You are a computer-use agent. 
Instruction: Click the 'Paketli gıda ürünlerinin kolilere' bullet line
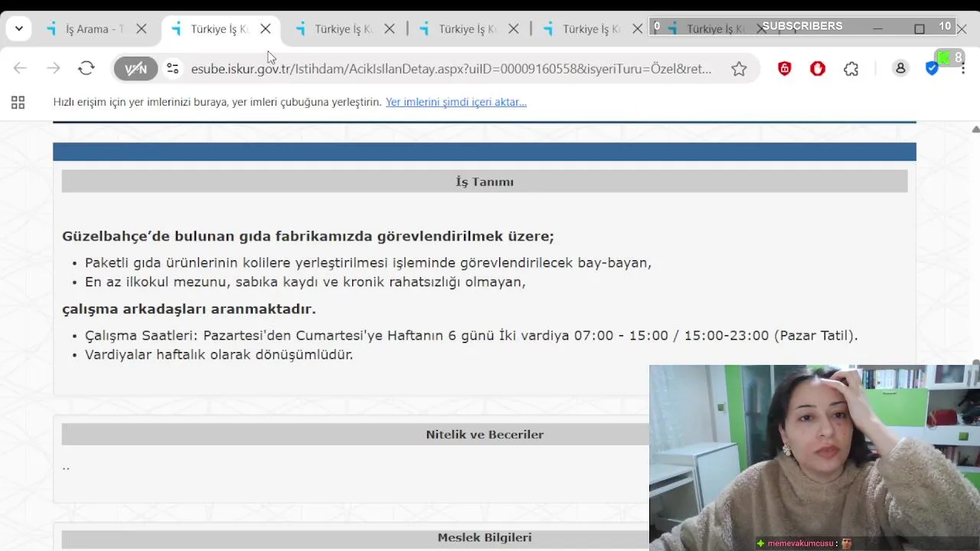[368, 262]
